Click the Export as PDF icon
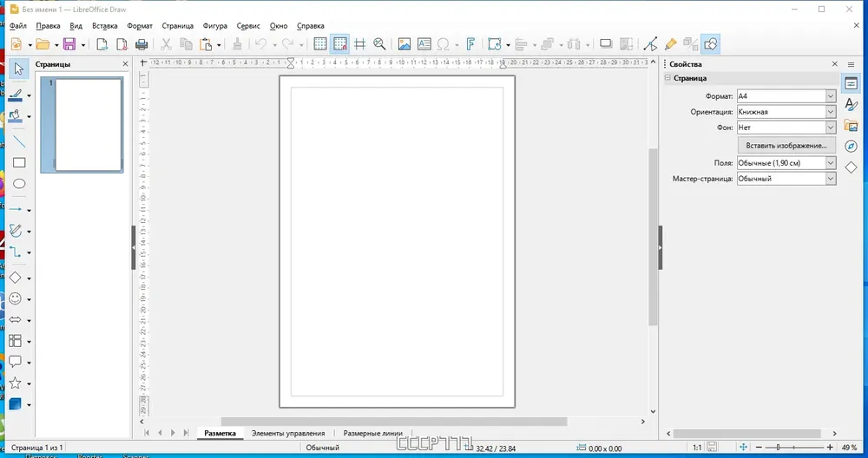The image size is (868, 458). pyautogui.click(x=122, y=44)
